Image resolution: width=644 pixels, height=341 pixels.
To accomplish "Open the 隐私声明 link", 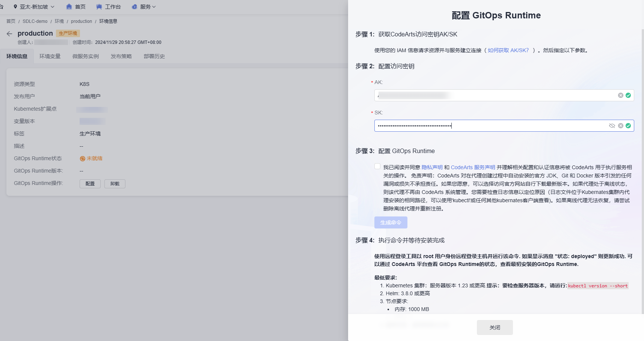I will [x=432, y=167].
